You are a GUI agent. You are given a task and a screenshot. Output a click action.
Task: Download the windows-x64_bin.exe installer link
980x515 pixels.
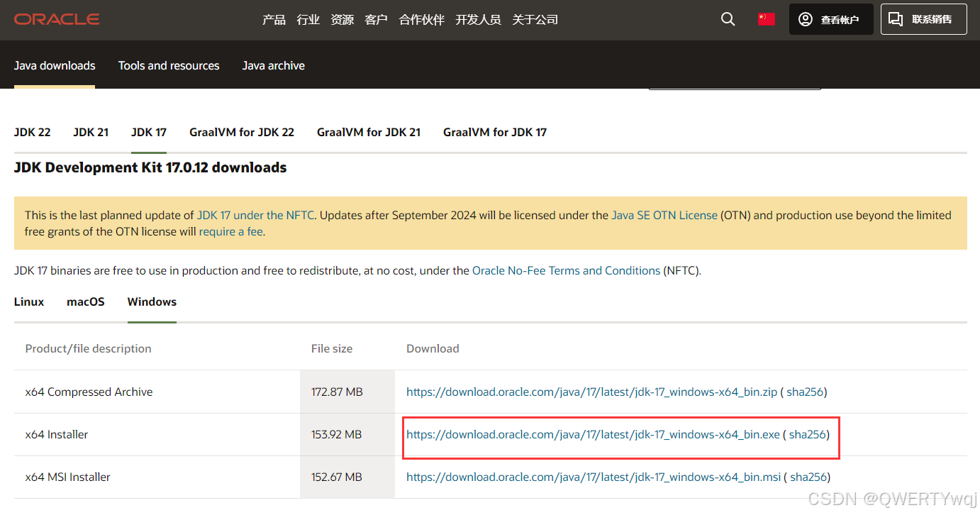click(593, 434)
